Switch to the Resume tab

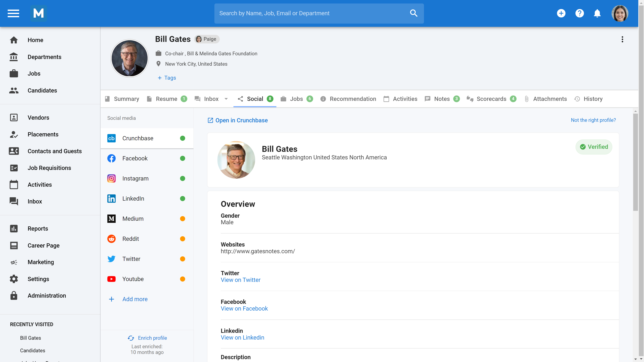(x=167, y=99)
